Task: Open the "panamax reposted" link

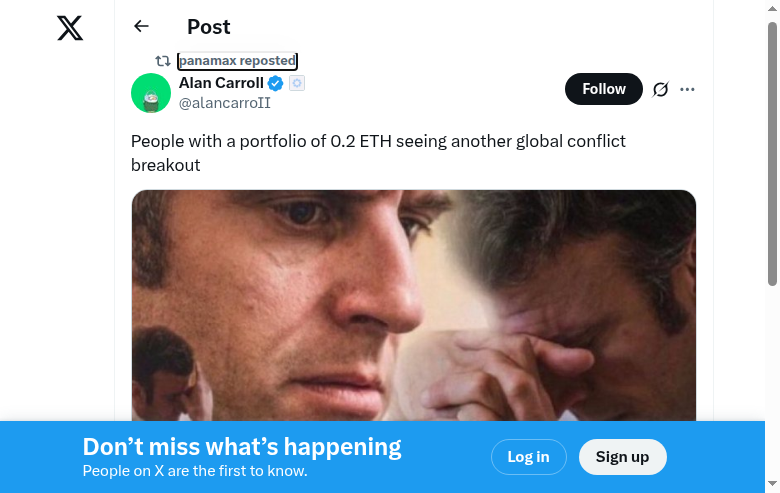Action: (x=237, y=61)
